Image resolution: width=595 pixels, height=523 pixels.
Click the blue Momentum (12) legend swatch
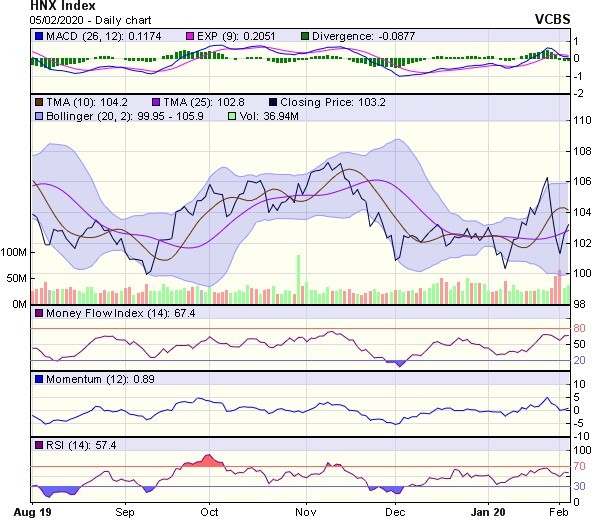[x=39, y=379]
